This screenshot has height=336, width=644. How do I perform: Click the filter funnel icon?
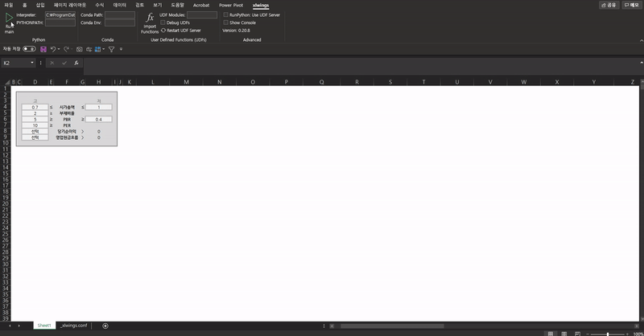[111, 49]
